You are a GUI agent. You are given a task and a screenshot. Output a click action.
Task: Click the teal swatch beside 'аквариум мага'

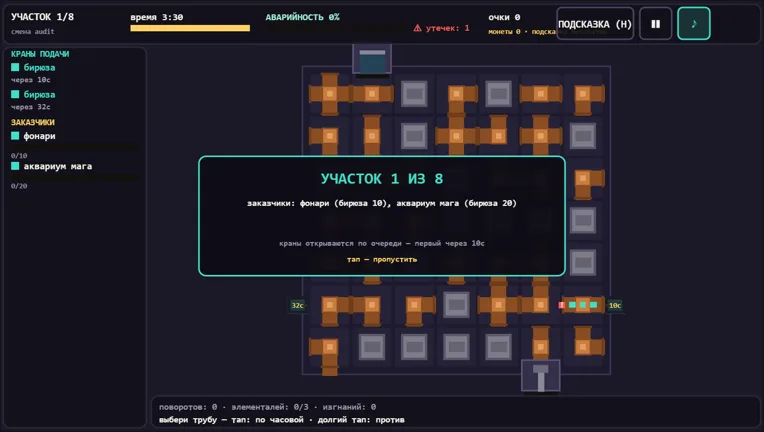click(x=15, y=166)
